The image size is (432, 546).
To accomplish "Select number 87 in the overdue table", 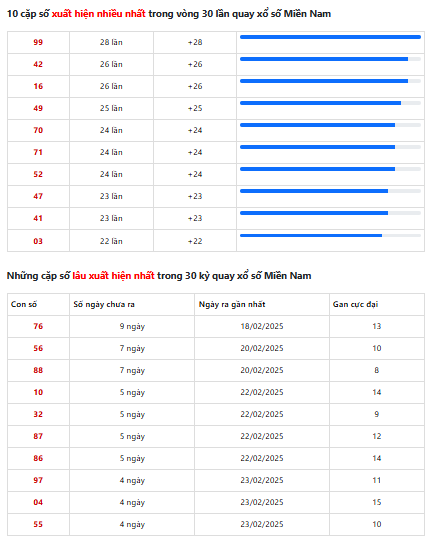I will pos(38,436).
